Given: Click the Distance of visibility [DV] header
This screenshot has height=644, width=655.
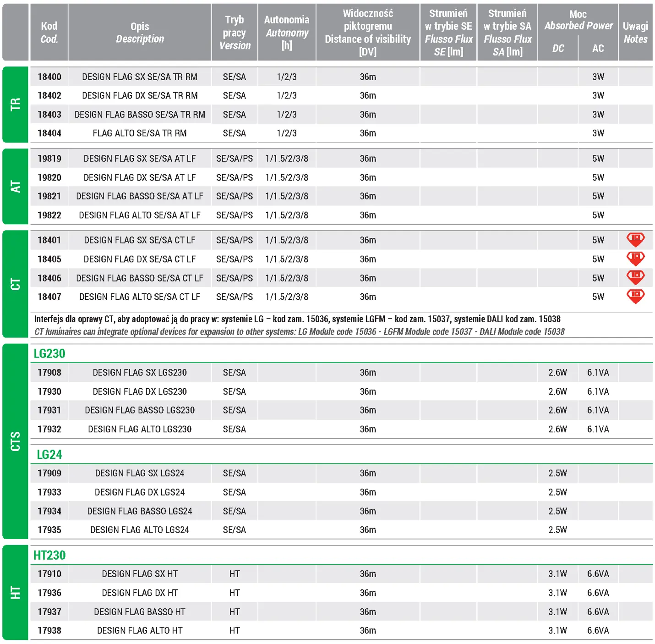Looking at the screenshot, I should pyautogui.click(x=368, y=32).
